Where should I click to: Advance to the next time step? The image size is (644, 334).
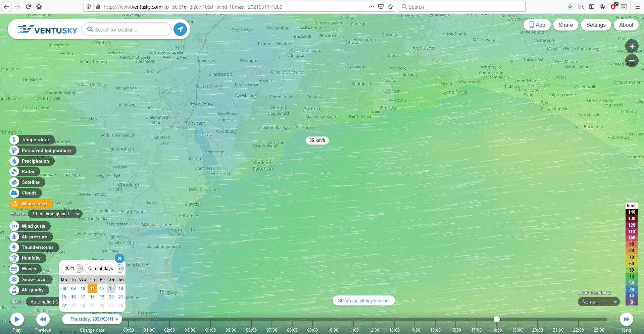pyautogui.click(x=626, y=319)
